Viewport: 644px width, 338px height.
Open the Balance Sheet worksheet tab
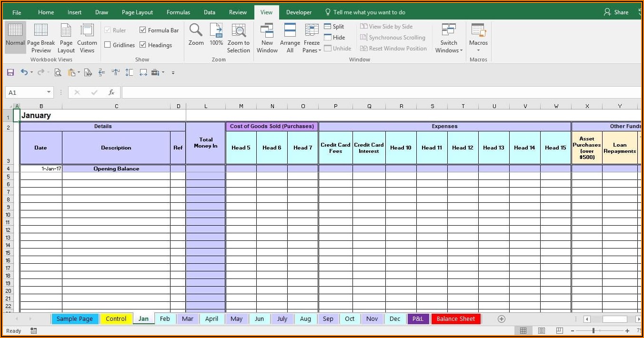(456, 319)
